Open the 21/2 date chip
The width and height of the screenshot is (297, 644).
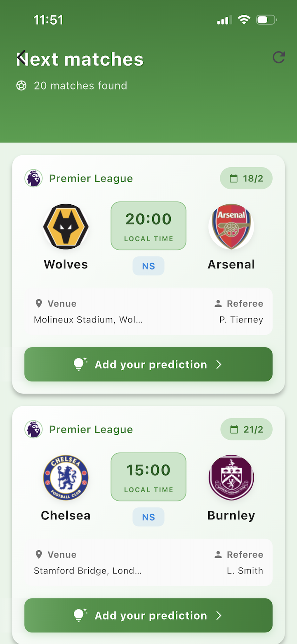(246, 429)
